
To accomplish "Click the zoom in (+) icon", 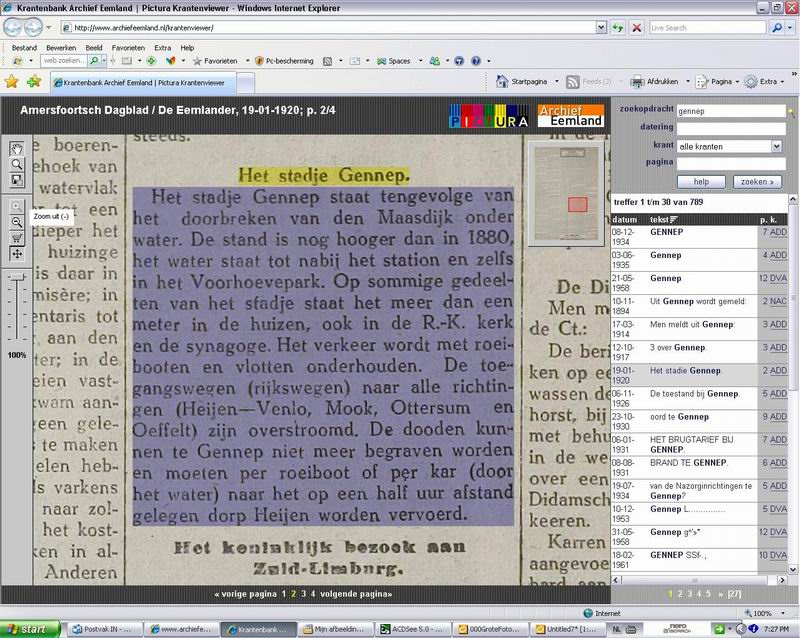I will [17, 206].
